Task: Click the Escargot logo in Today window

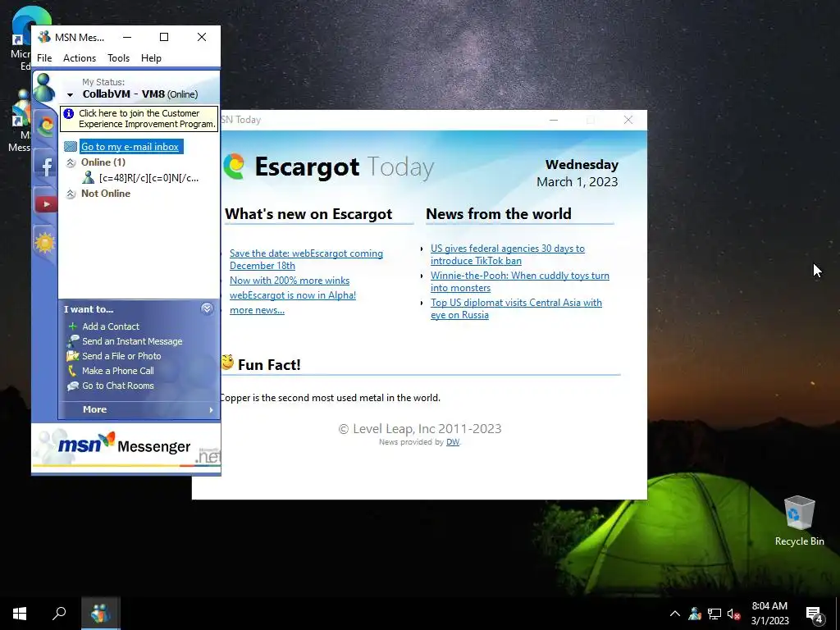Action: coord(234,166)
